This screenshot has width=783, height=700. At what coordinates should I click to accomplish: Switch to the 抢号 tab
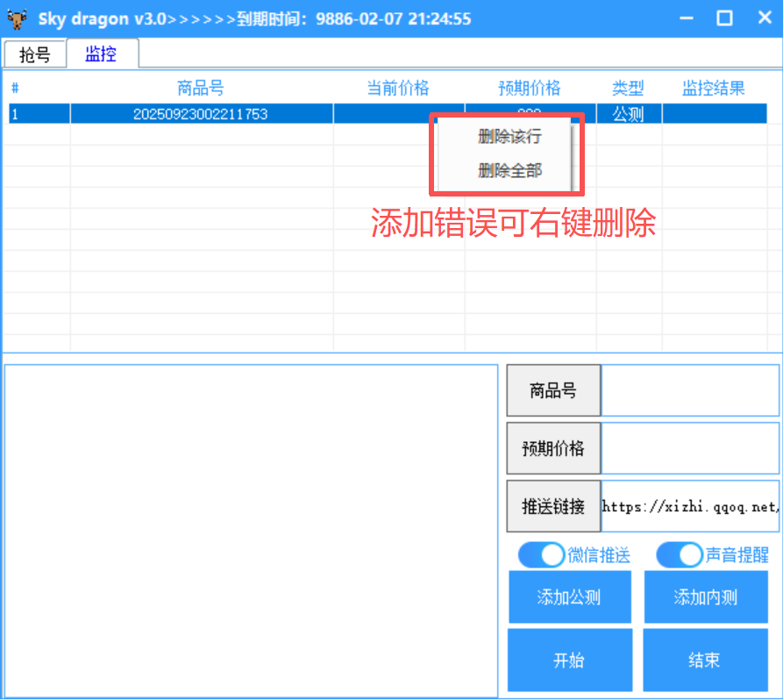pyautogui.click(x=34, y=54)
